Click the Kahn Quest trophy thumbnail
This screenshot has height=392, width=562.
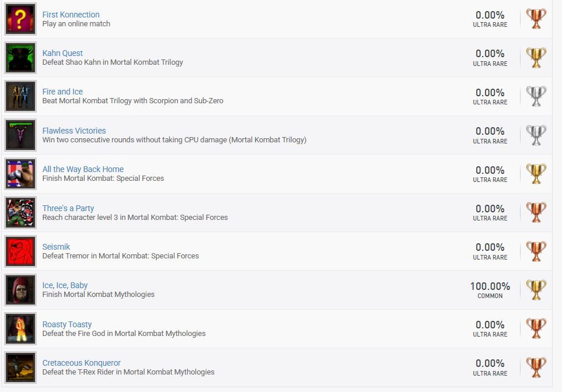20,57
